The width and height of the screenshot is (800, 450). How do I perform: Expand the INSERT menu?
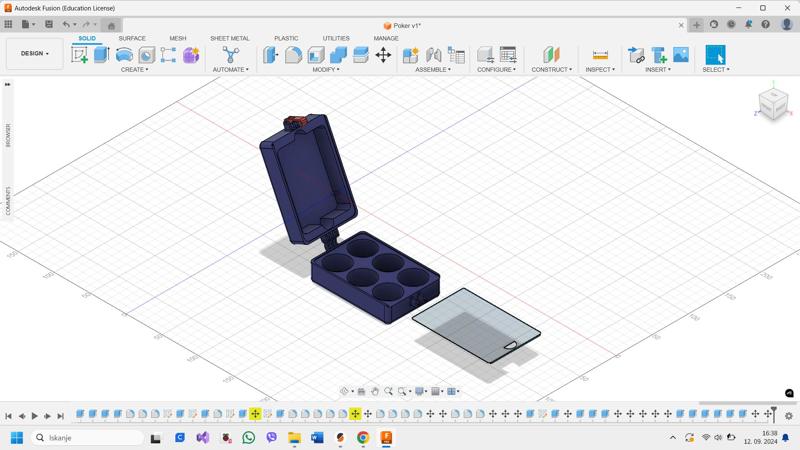click(x=658, y=69)
